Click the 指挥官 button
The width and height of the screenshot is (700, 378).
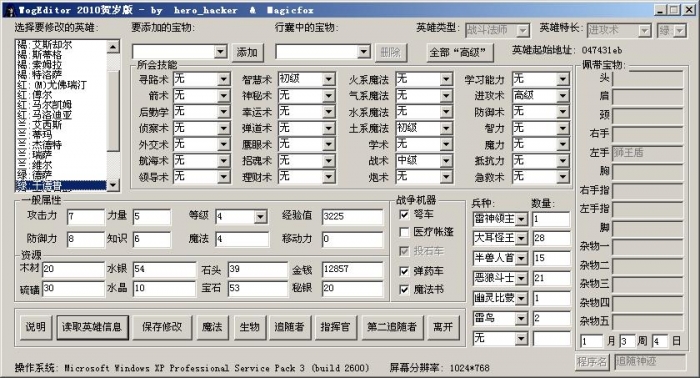point(335,327)
